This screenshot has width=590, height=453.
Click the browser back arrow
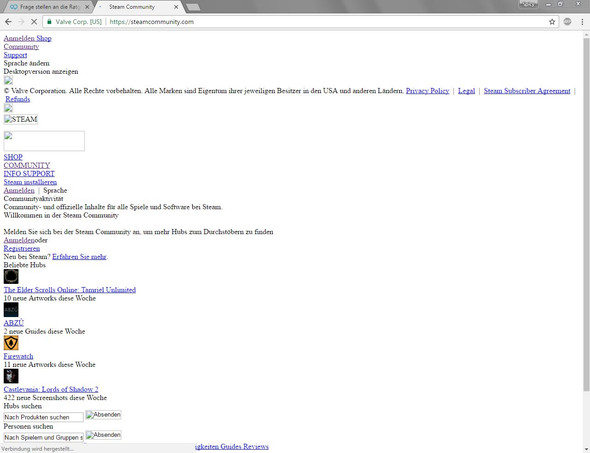(x=8, y=22)
